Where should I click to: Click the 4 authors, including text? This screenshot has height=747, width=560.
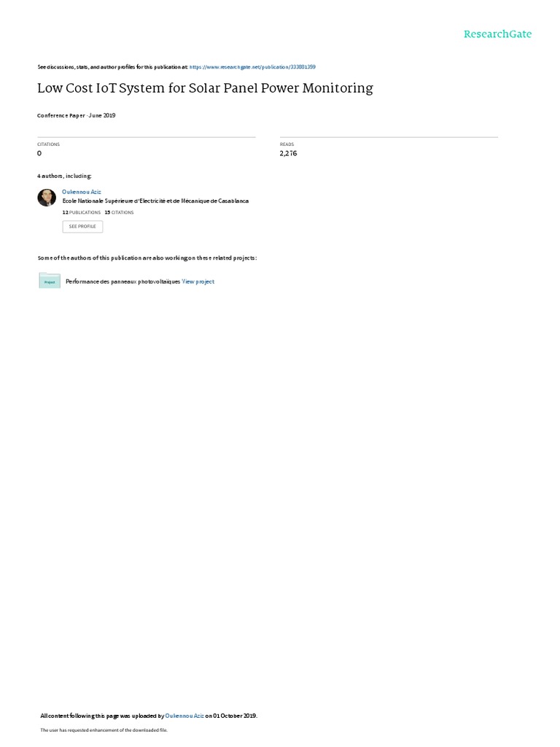pyautogui.click(x=64, y=176)
